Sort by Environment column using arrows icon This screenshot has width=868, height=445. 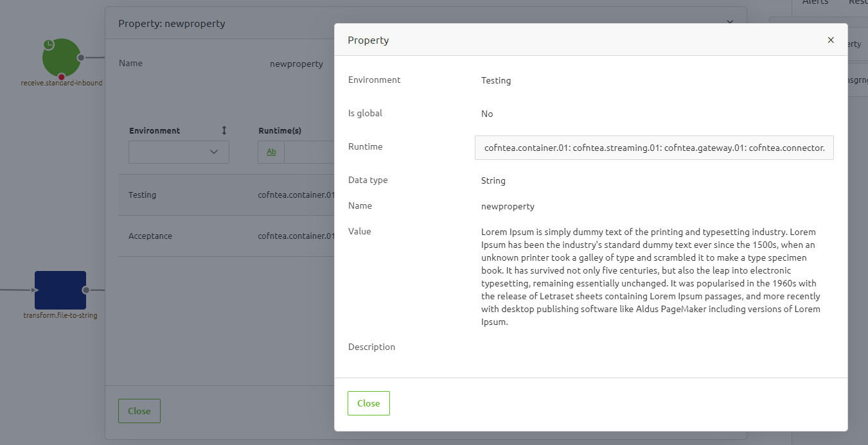224,130
